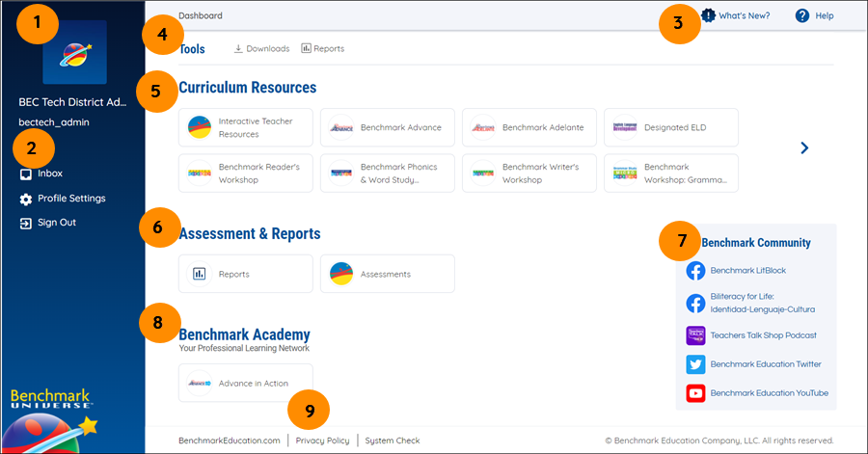Click Benchmark Phonics & Word Study icon

click(x=341, y=174)
